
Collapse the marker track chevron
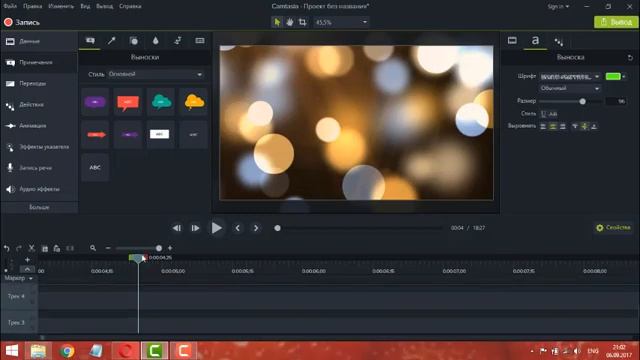tap(27, 269)
